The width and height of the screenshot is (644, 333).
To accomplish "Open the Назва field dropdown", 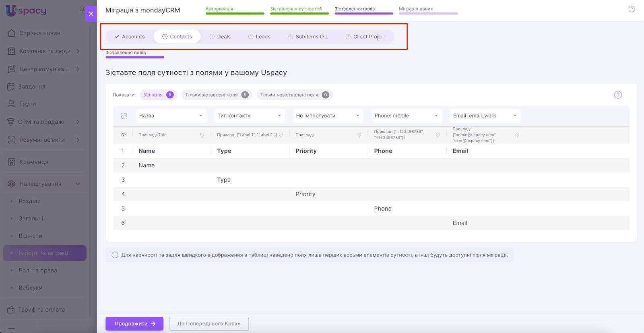I will click(x=171, y=116).
